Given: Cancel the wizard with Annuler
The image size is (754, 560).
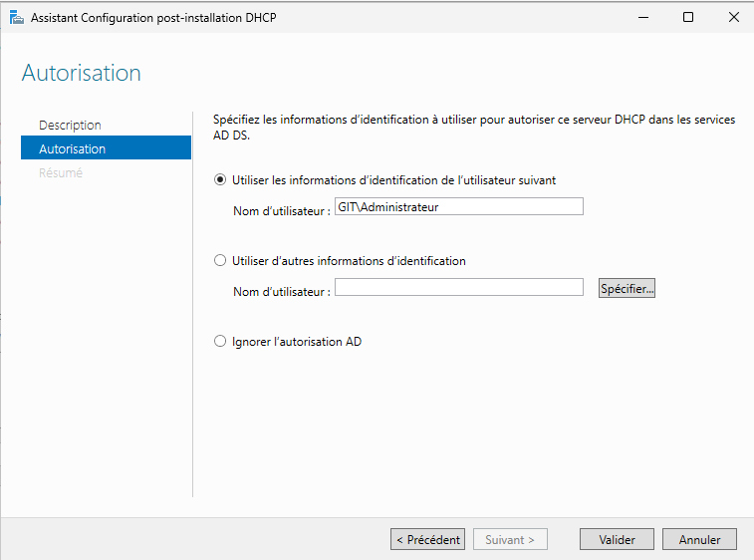Looking at the screenshot, I should tap(699, 539).
